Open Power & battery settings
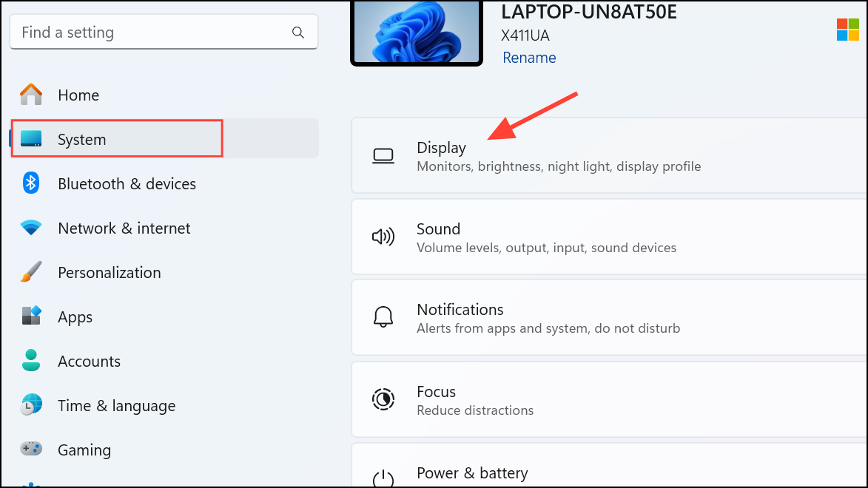The height and width of the screenshot is (488, 868). point(609,465)
